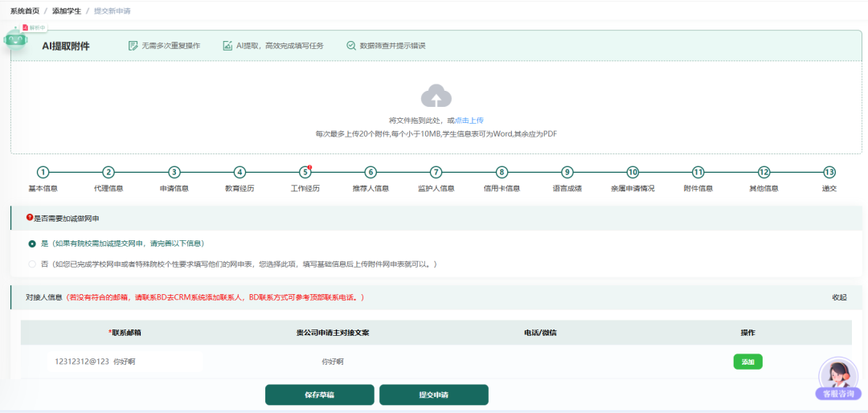Go to step 5 工作经历
The height and width of the screenshot is (413, 868).
coord(305,172)
